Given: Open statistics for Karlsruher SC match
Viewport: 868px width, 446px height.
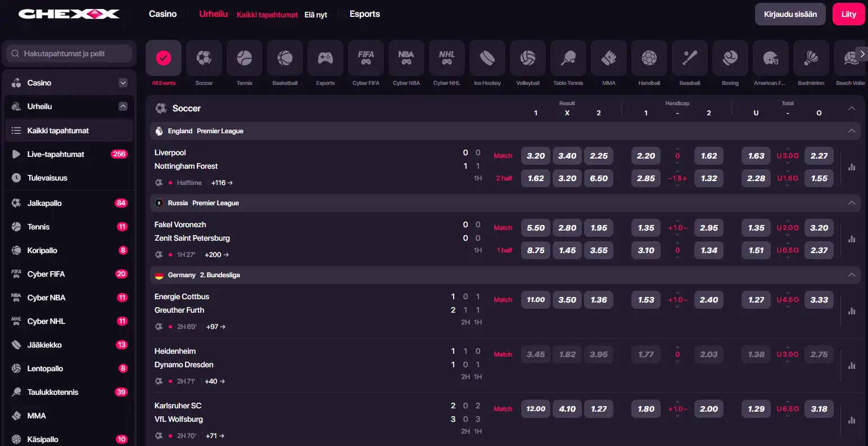Looking at the screenshot, I should point(852,420).
